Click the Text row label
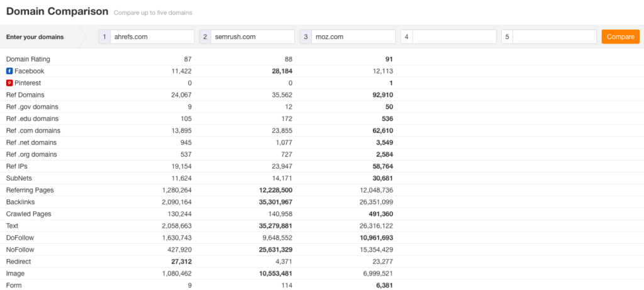This screenshot has width=644, height=290. [x=13, y=226]
